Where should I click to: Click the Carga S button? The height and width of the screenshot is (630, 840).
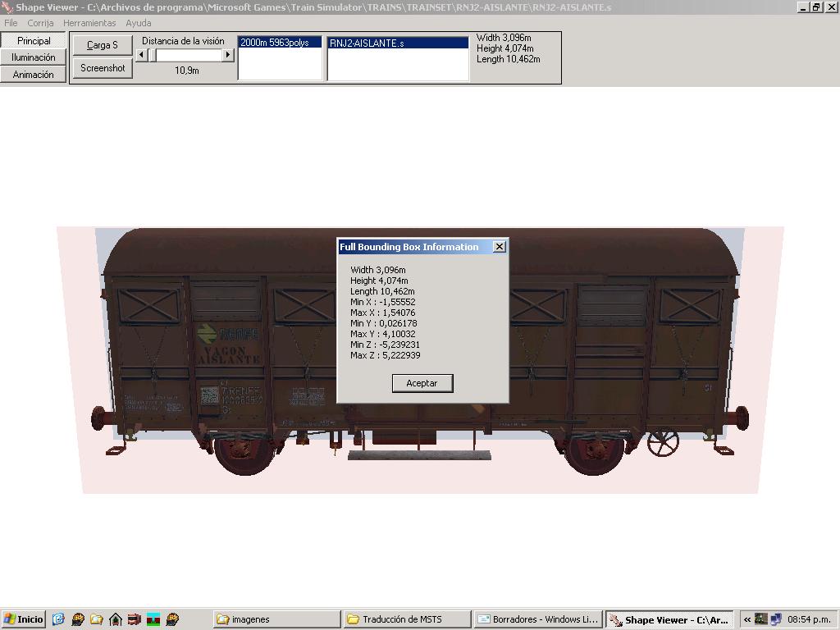click(x=103, y=45)
